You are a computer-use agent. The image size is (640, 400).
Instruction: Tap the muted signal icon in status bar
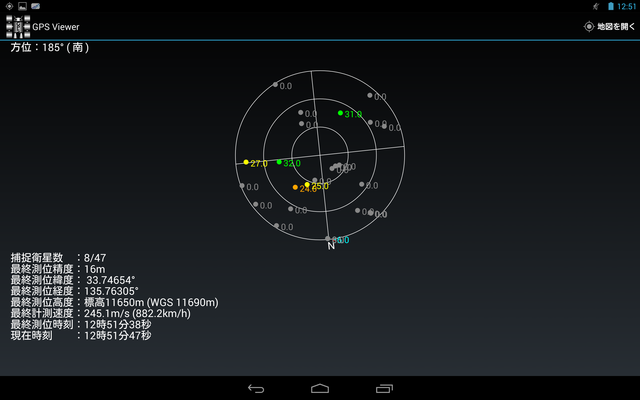click(x=596, y=6)
